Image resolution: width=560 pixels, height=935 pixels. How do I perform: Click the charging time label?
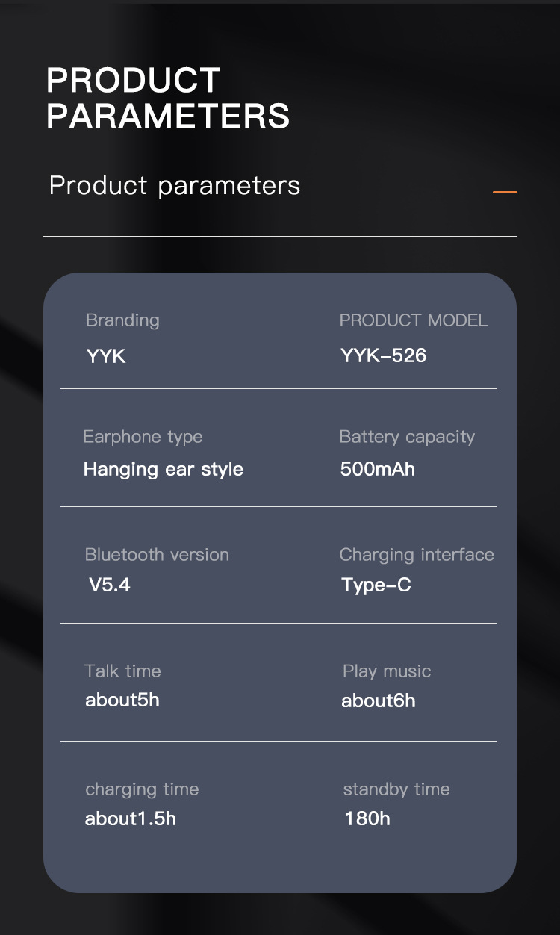coord(142,789)
